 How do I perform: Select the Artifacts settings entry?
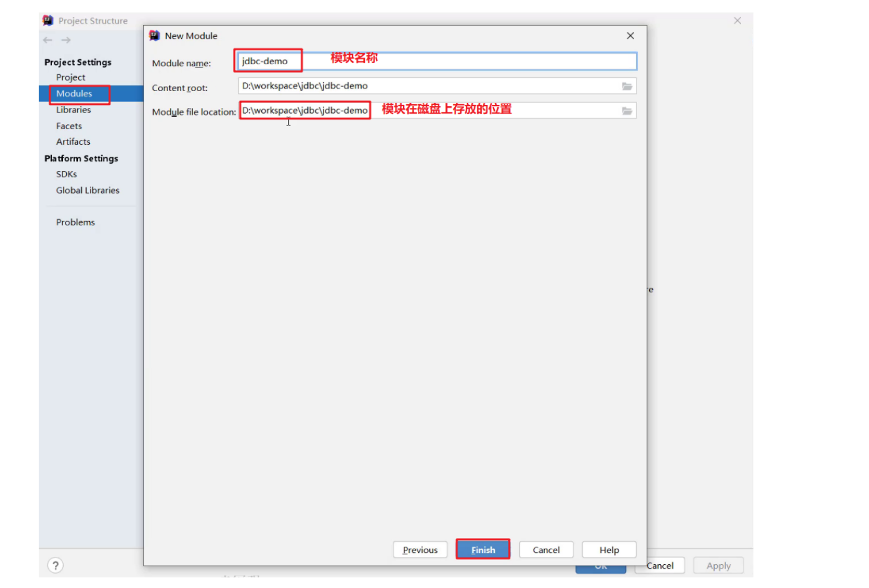click(73, 142)
